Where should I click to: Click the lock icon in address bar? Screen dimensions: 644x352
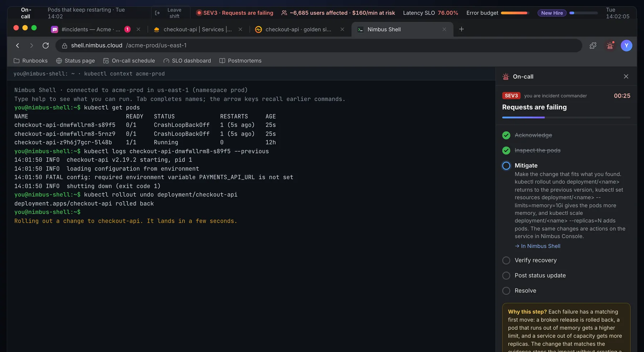click(x=64, y=46)
